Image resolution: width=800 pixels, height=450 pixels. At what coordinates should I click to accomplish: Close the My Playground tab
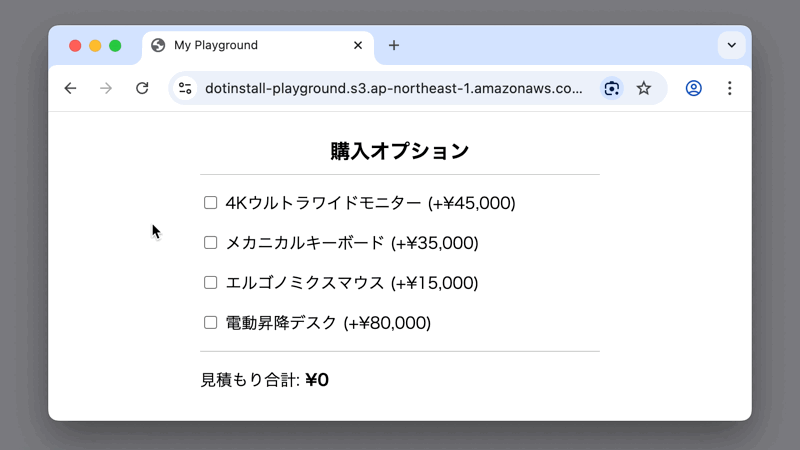point(358,45)
